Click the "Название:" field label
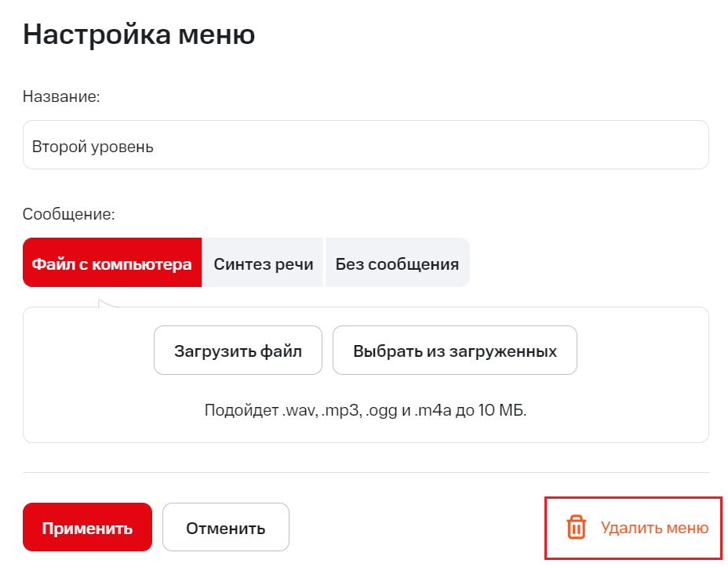The height and width of the screenshot is (567, 728). click(x=61, y=96)
